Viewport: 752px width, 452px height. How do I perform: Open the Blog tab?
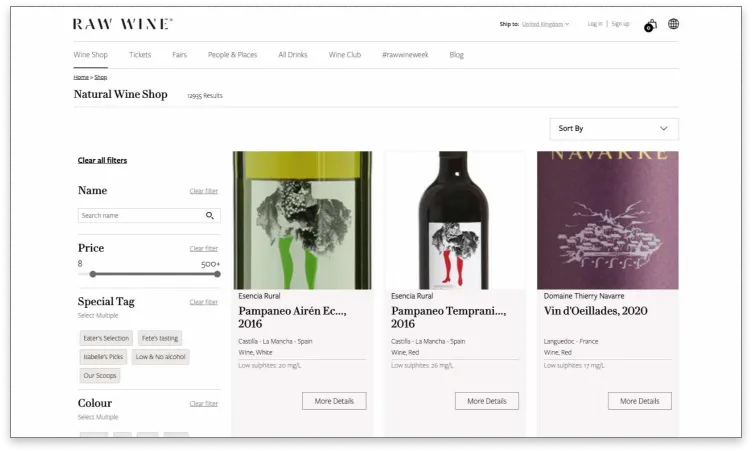tap(457, 55)
